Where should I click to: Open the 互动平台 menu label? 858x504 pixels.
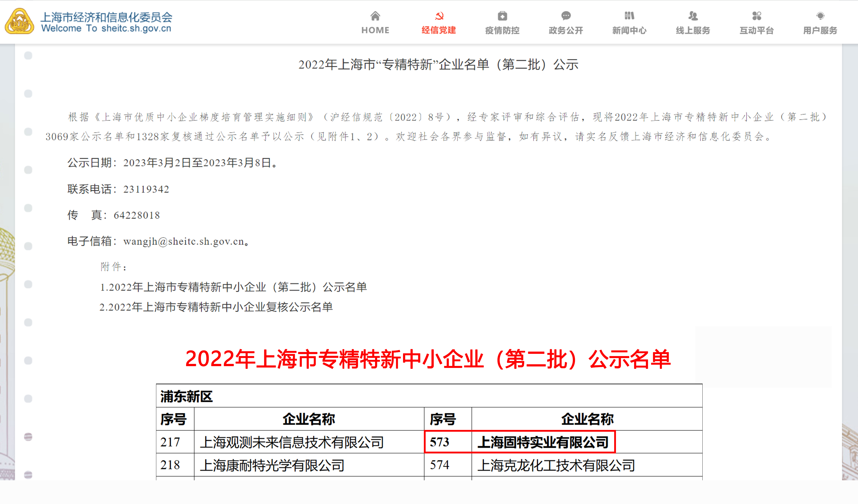(757, 30)
